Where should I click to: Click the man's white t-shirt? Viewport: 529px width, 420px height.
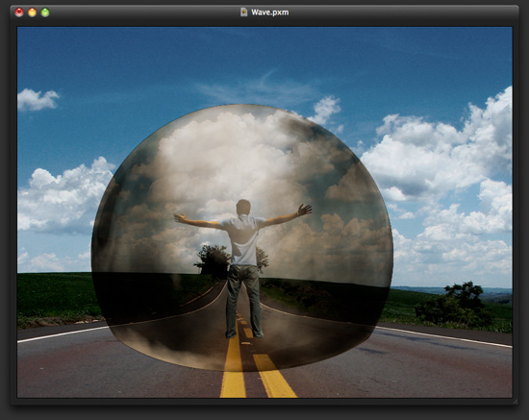point(243,240)
